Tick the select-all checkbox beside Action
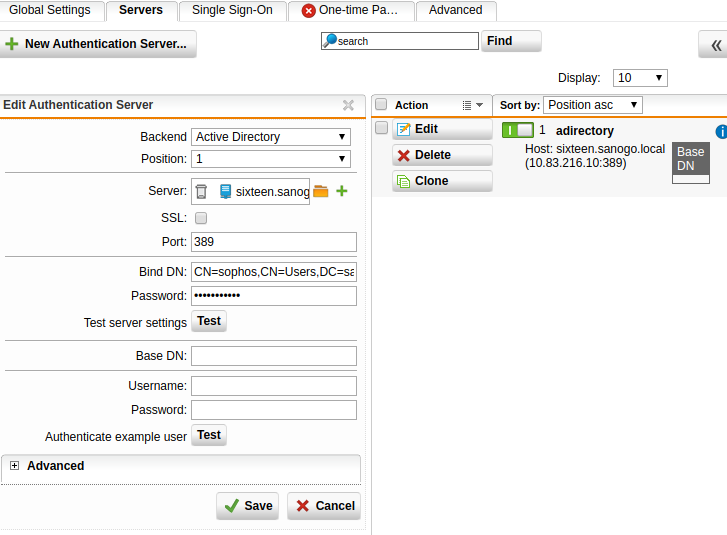727x535 pixels. click(381, 104)
